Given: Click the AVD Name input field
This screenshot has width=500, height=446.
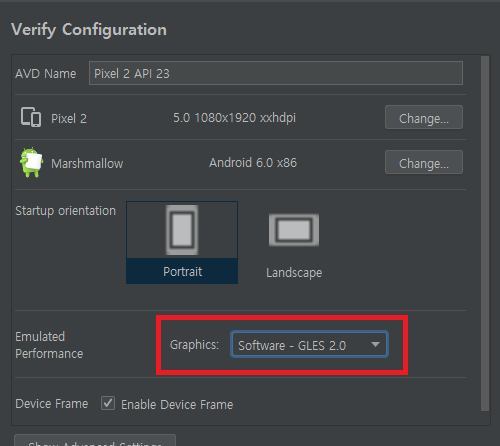Looking at the screenshot, I should [x=276, y=73].
